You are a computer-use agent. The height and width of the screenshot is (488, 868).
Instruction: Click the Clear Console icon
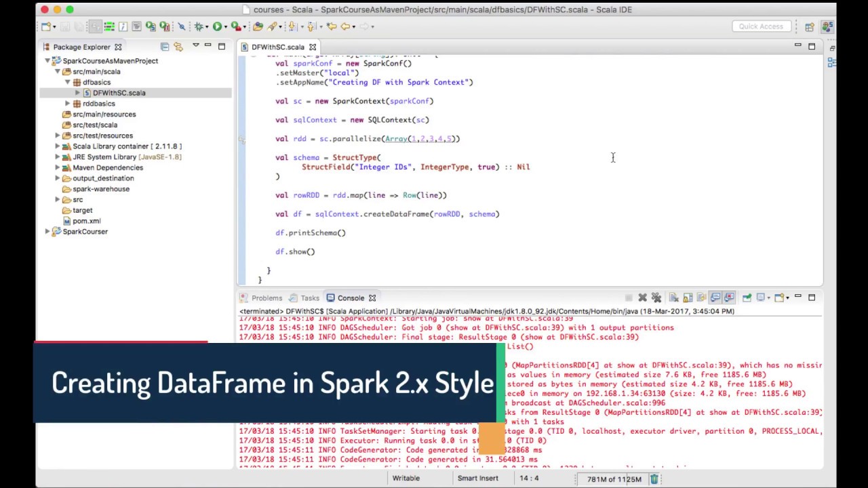674,298
